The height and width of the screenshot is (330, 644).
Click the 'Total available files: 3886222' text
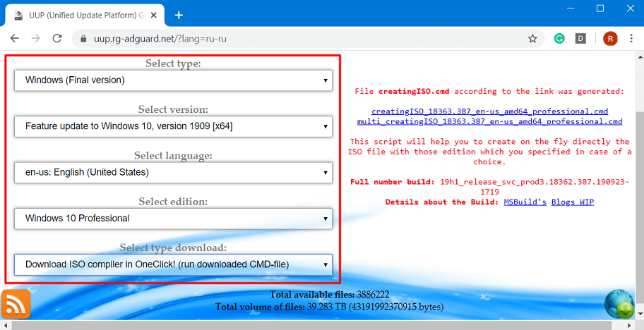[329, 294]
